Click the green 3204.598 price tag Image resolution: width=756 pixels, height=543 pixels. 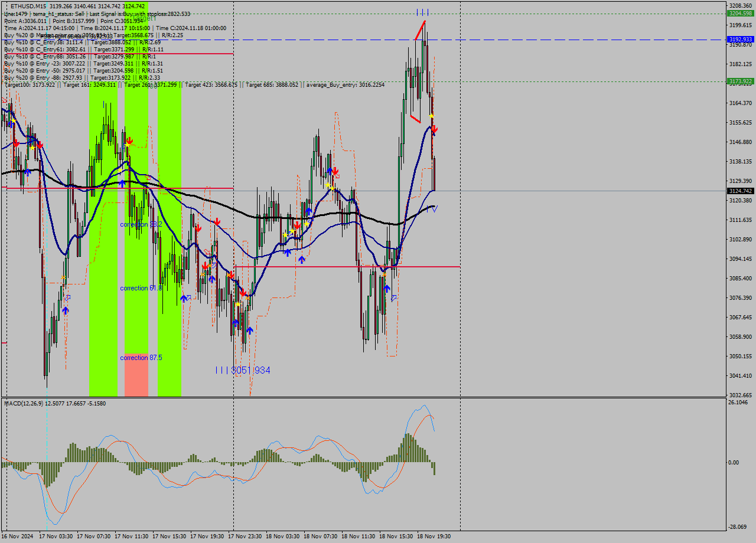(x=740, y=13)
